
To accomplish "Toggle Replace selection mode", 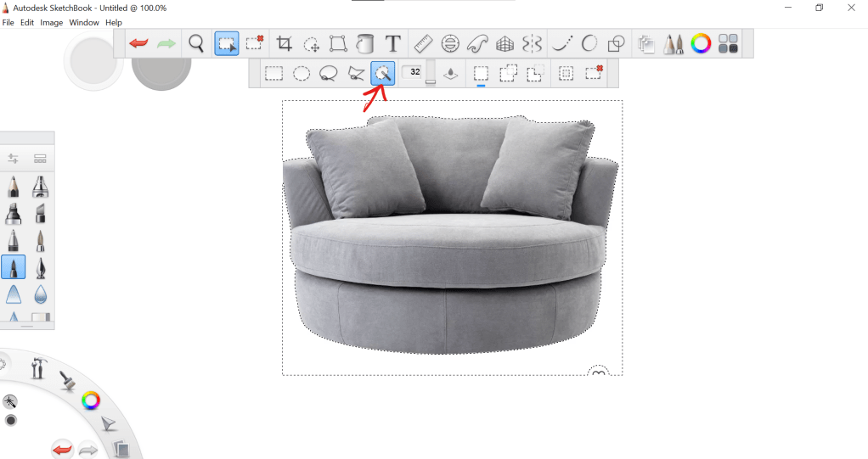I will pos(481,73).
